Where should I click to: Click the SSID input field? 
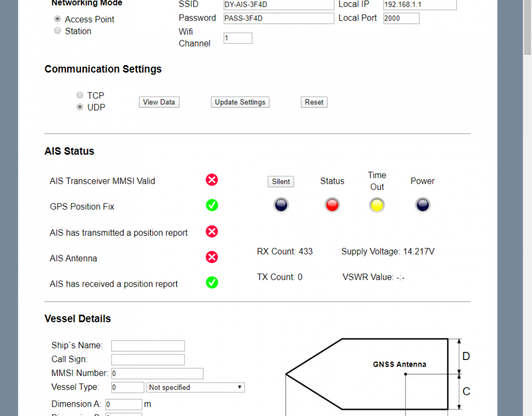pos(279,5)
